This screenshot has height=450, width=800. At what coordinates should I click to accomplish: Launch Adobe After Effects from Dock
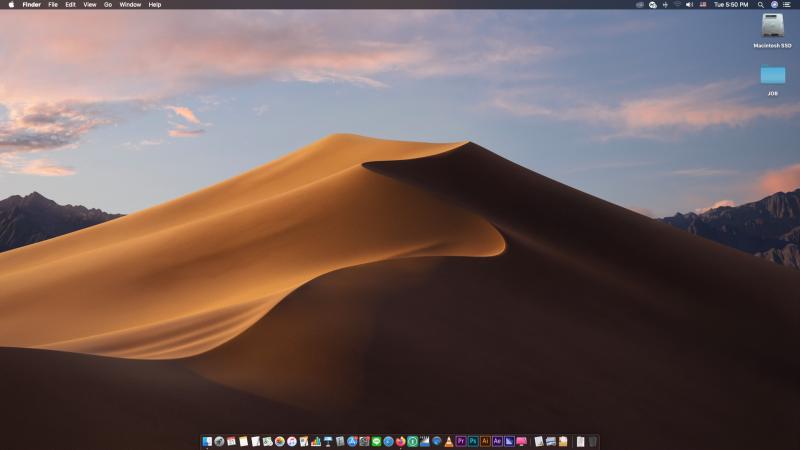pyautogui.click(x=497, y=441)
